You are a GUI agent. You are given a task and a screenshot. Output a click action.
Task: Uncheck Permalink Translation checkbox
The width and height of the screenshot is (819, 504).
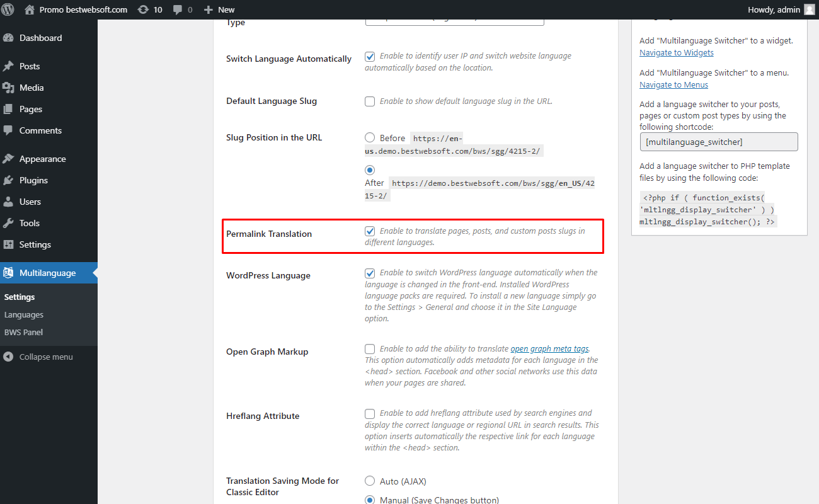pos(370,231)
